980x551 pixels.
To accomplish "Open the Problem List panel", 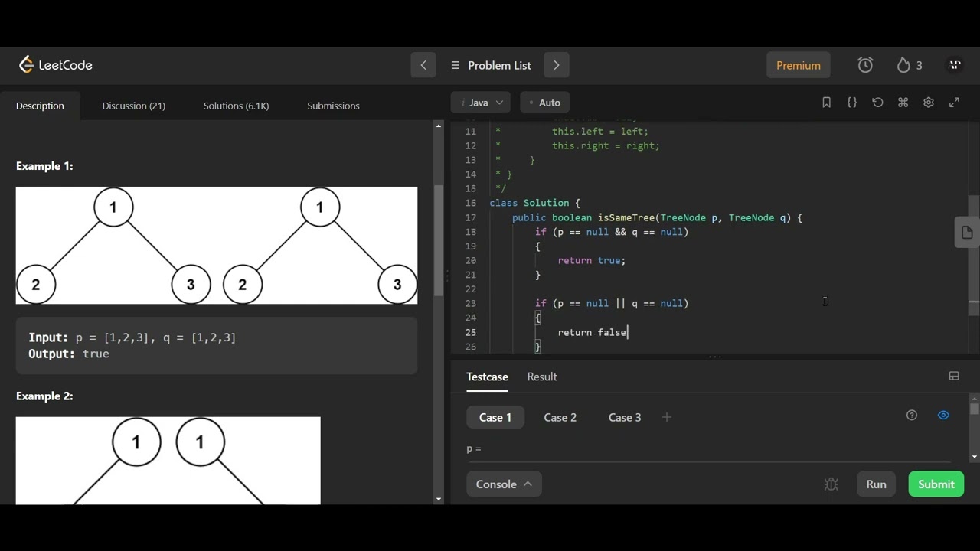I will pos(491,65).
